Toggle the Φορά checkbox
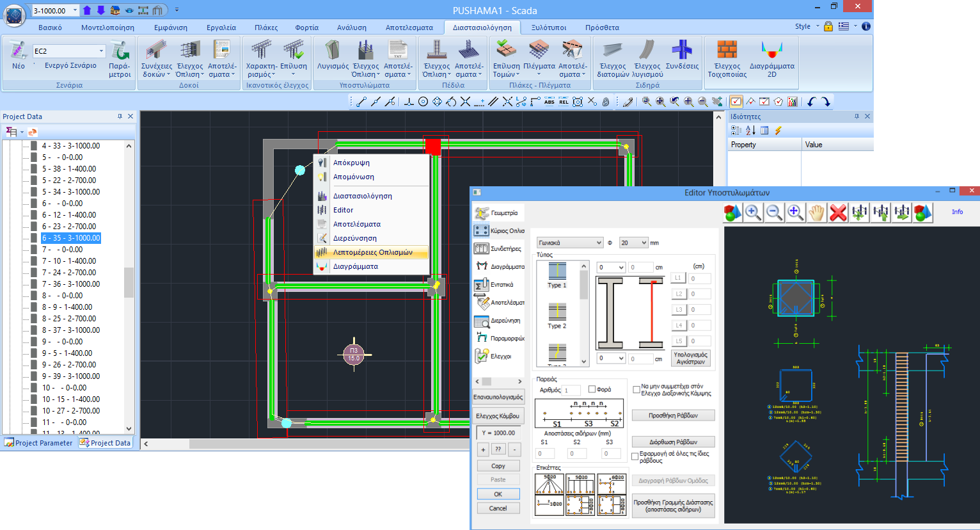 pyautogui.click(x=592, y=389)
